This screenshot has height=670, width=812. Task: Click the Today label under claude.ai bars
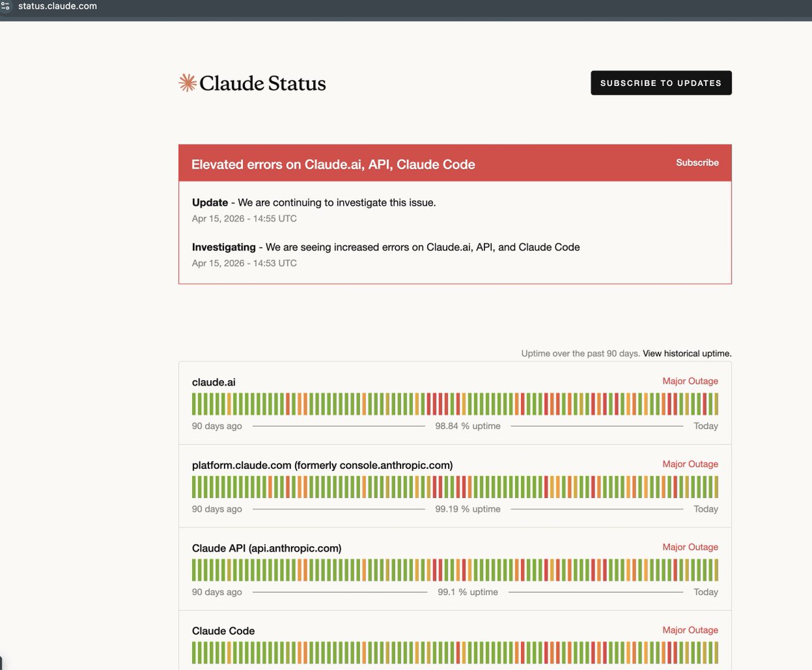coord(706,426)
